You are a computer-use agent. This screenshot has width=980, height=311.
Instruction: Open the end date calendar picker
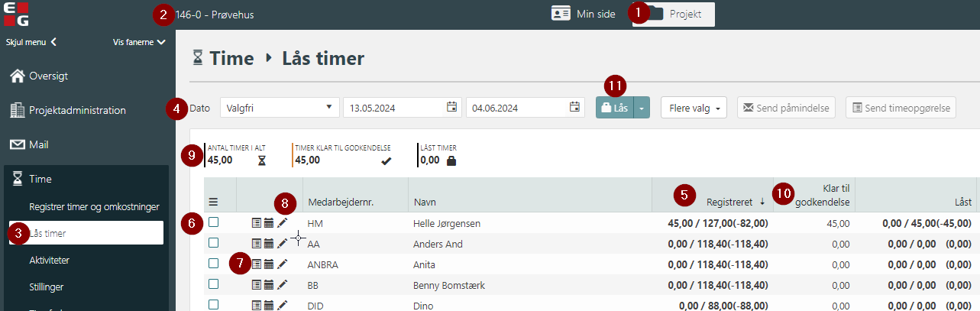click(574, 107)
